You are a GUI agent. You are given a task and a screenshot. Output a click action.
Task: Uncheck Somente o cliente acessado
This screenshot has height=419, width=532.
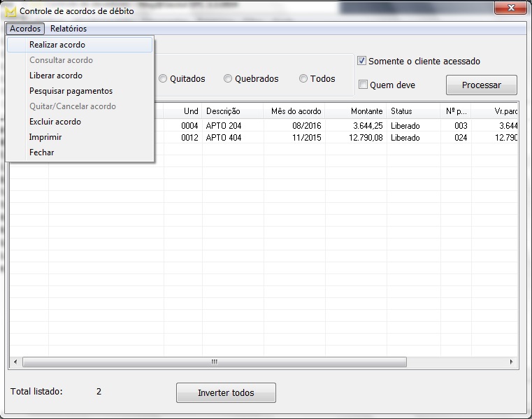tap(363, 61)
